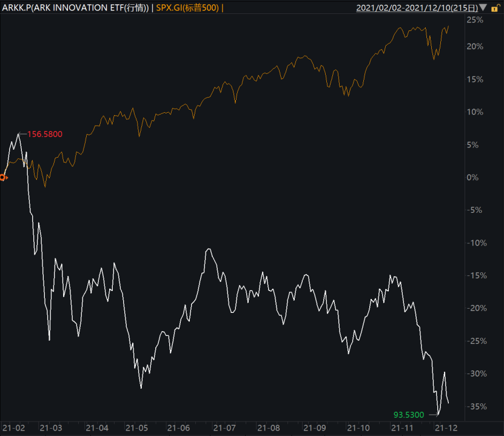Select the SPX.GI 标普500 series label

click(187, 8)
